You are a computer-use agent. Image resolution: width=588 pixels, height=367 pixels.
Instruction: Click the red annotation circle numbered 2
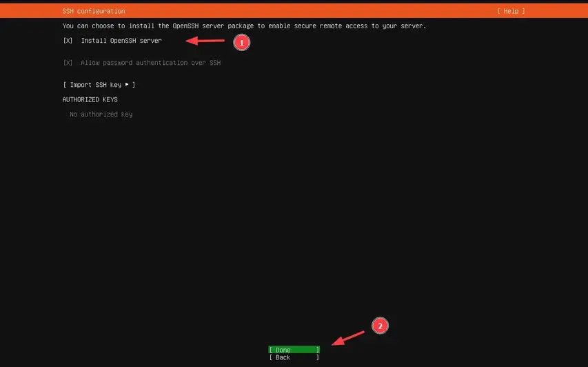[380, 326]
